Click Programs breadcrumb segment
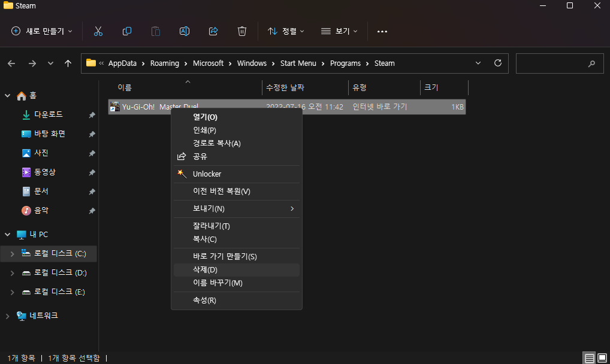Image resolution: width=610 pixels, height=364 pixels. coord(346,63)
